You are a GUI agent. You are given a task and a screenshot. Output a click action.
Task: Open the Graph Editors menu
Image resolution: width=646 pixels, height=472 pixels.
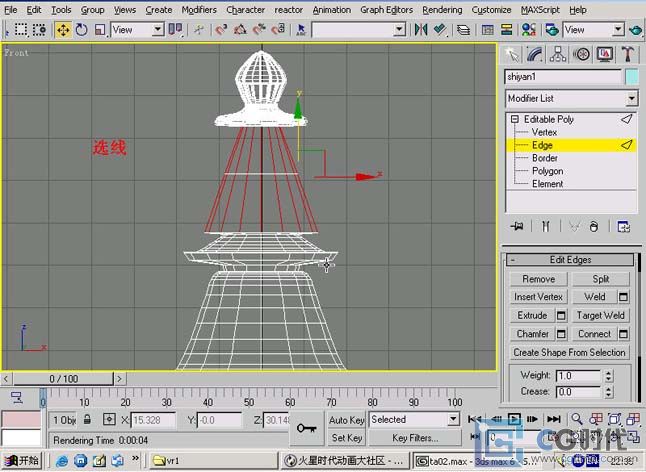tap(386, 9)
